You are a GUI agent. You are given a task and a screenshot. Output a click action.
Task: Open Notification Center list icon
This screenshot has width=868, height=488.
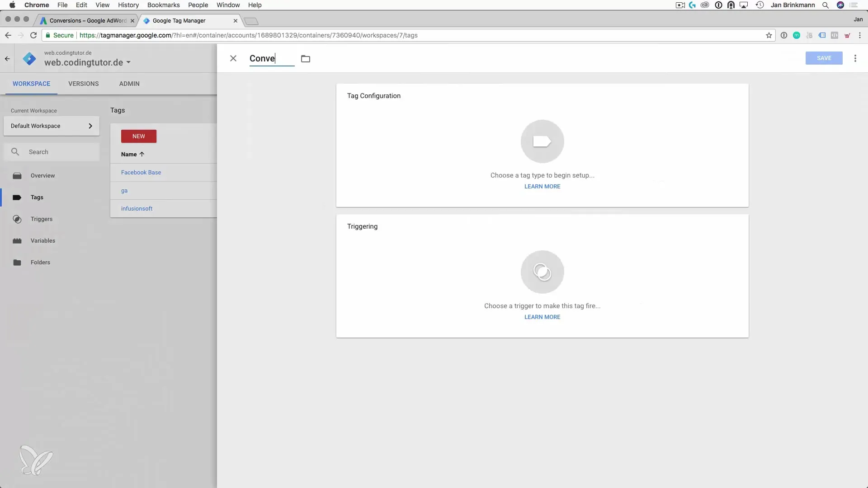coord(854,5)
